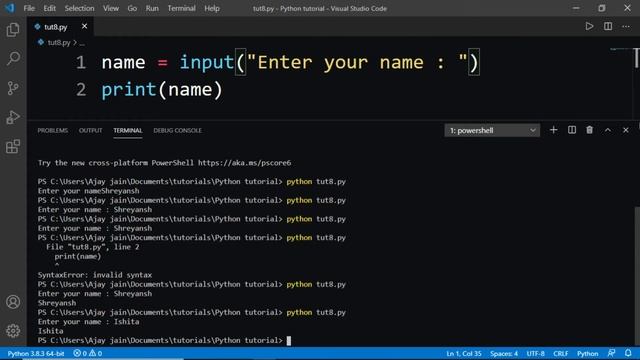Click 'Enter your nameShreyansh' terminal line
Screen dimensions: 640x360
(x=89, y=191)
